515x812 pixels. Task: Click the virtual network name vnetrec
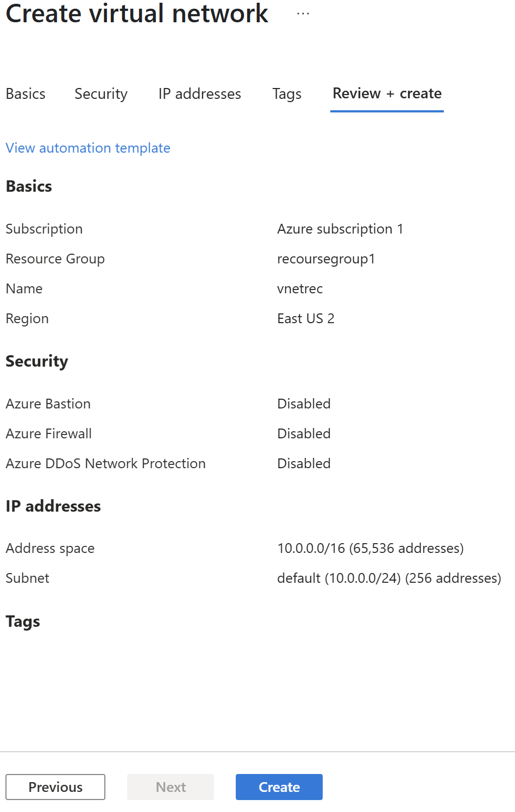[300, 288]
